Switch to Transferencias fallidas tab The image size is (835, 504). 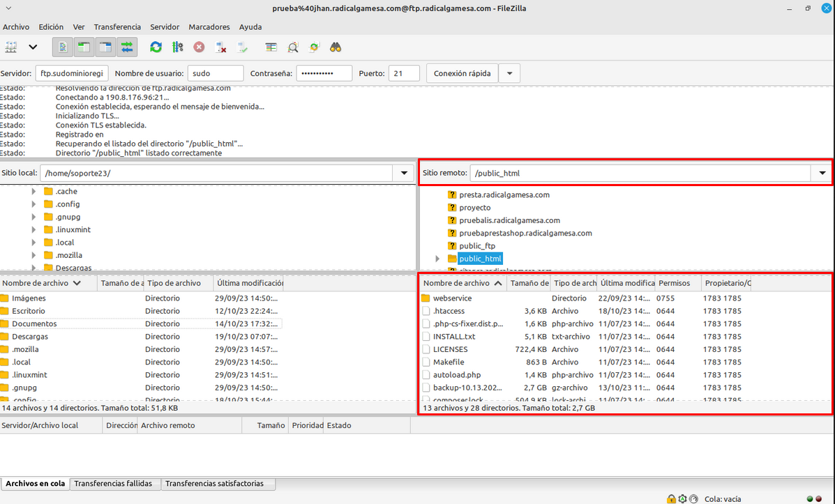(114, 484)
